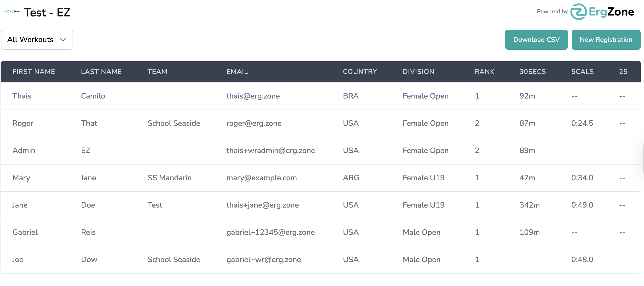Viewport: 644px width, 286px height.
Task: Click the 109m result for Gabriel
Action: click(x=530, y=232)
